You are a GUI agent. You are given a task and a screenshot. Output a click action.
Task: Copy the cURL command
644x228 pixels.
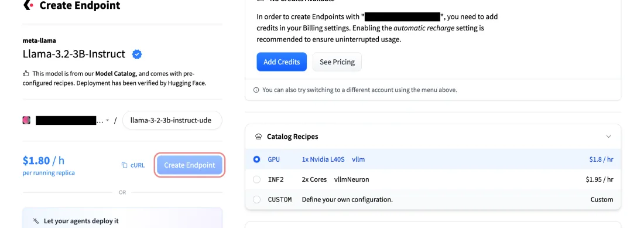(x=133, y=165)
